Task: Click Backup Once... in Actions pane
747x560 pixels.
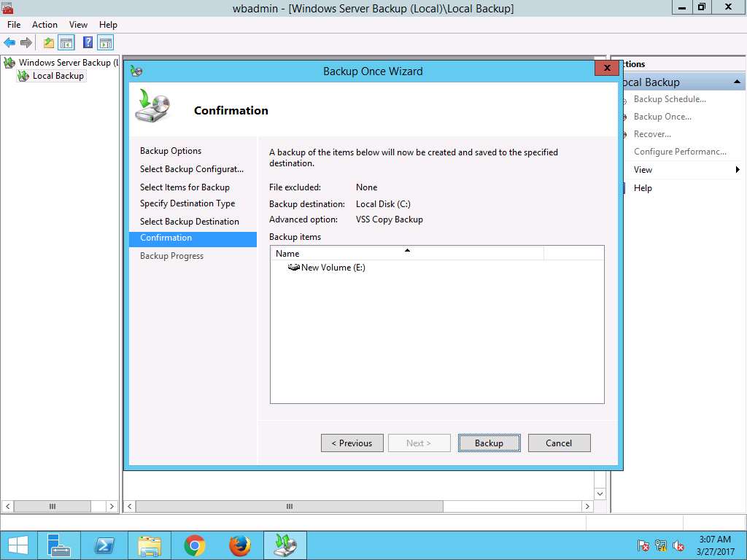Action: (x=662, y=117)
